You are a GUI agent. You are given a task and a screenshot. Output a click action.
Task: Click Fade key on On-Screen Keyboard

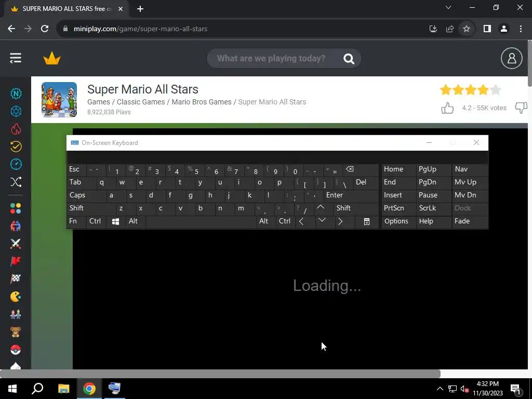click(470, 221)
